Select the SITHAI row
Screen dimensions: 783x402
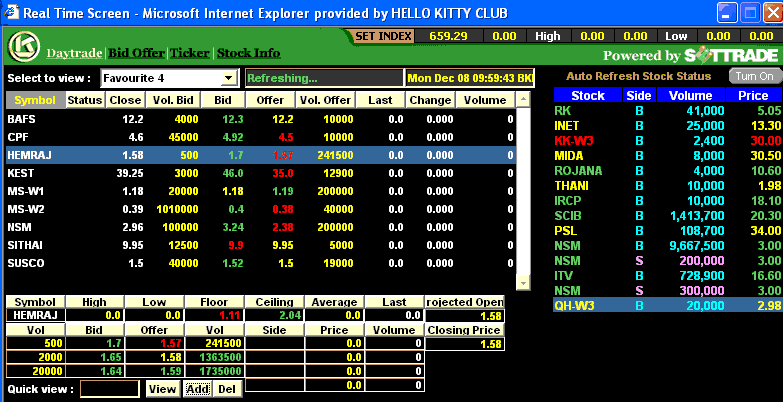(x=261, y=245)
